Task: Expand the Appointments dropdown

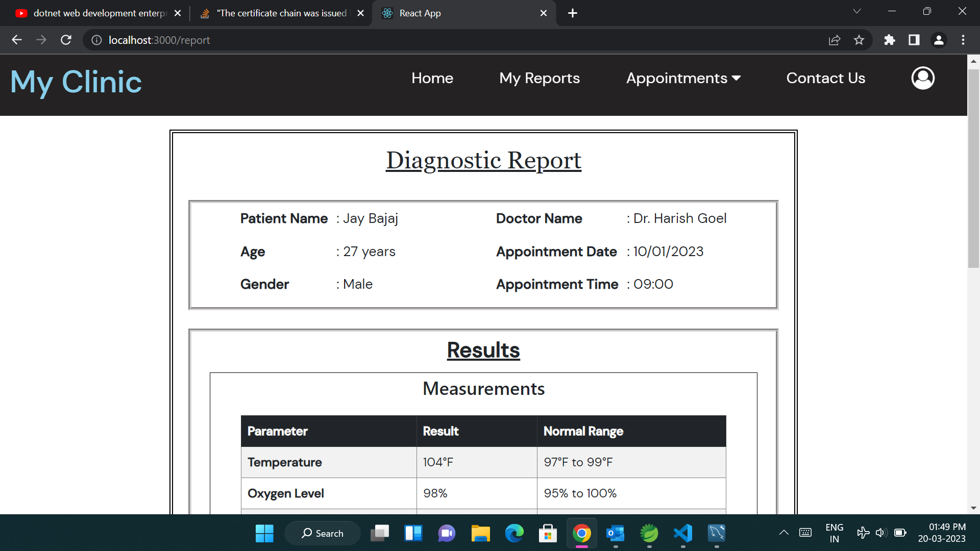Action: tap(684, 78)
